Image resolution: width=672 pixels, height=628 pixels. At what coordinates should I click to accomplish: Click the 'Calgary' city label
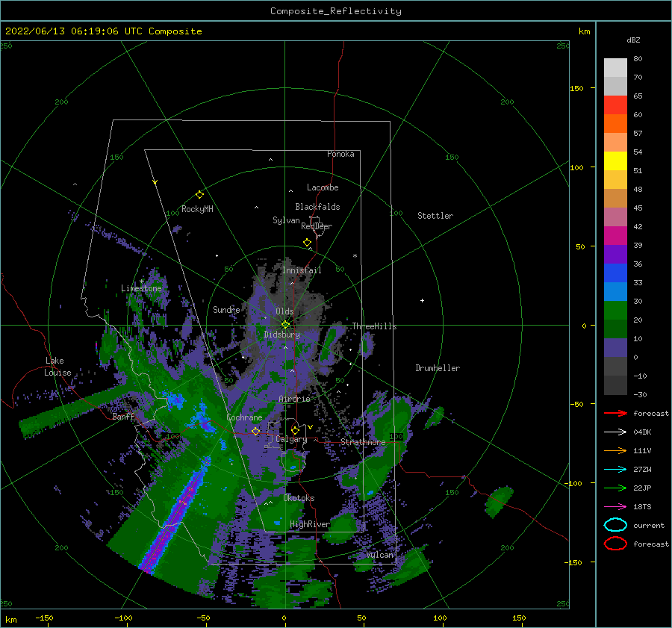[291, 439]
